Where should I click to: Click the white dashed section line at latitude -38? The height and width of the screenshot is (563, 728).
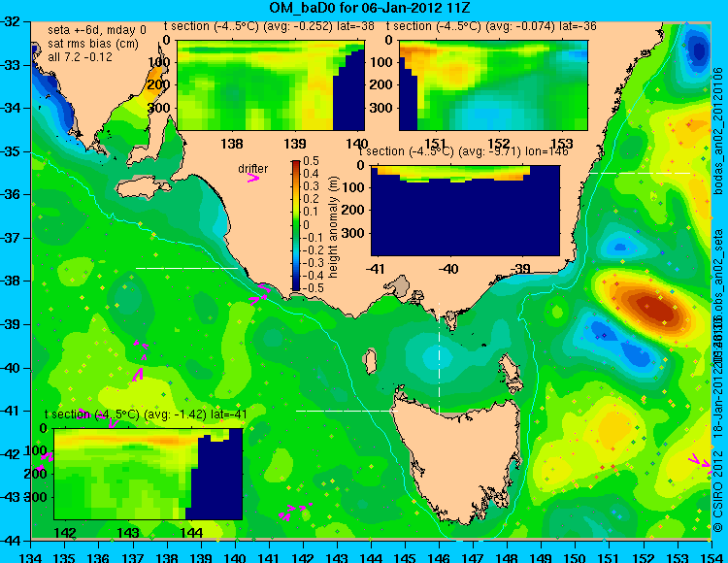186,268
